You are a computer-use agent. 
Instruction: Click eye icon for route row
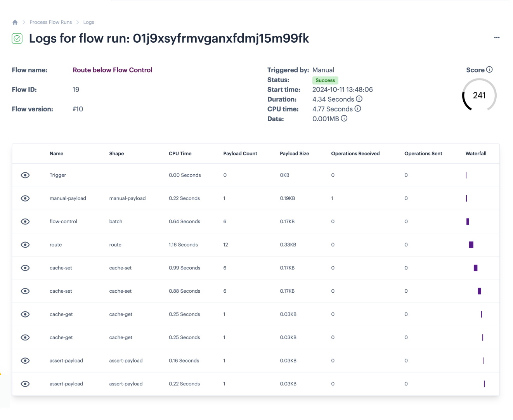(25, 245)
